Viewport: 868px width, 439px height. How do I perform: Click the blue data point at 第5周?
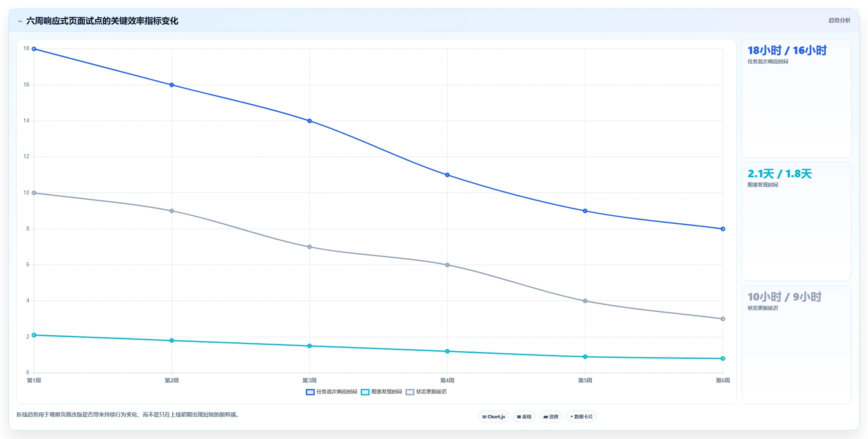[585, 211]
